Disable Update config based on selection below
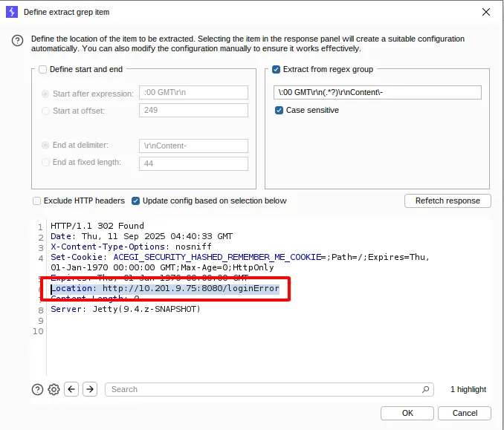 tap(136, 201)
